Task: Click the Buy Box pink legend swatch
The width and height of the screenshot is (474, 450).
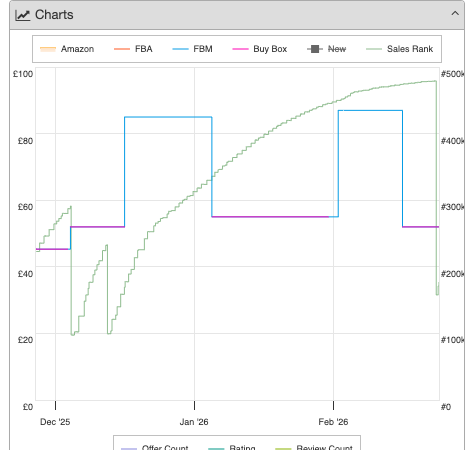Action: (x=240, y=49)
